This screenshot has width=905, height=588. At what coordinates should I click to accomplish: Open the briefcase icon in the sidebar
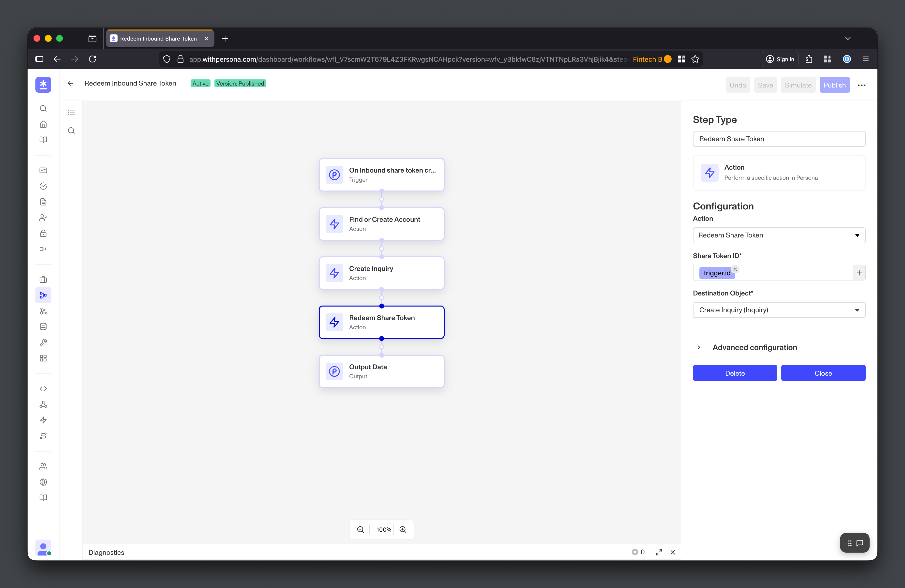click(x=43, y=279)
